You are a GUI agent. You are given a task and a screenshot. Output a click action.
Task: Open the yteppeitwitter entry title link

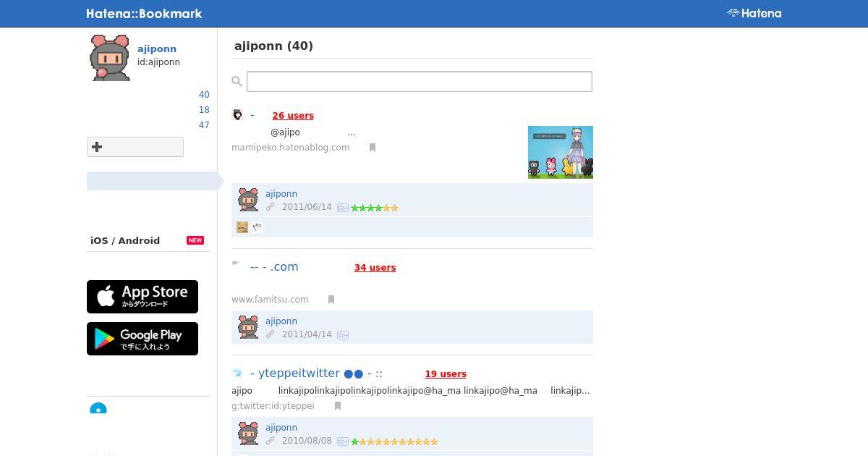pos(316,373)
